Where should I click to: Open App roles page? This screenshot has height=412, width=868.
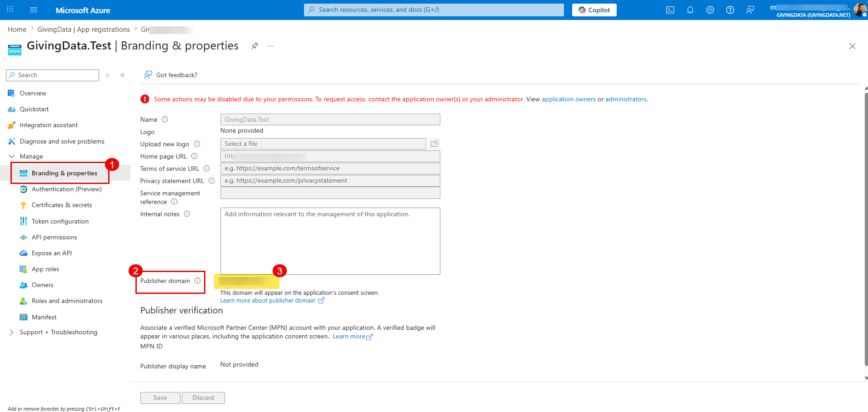point(45,269)
